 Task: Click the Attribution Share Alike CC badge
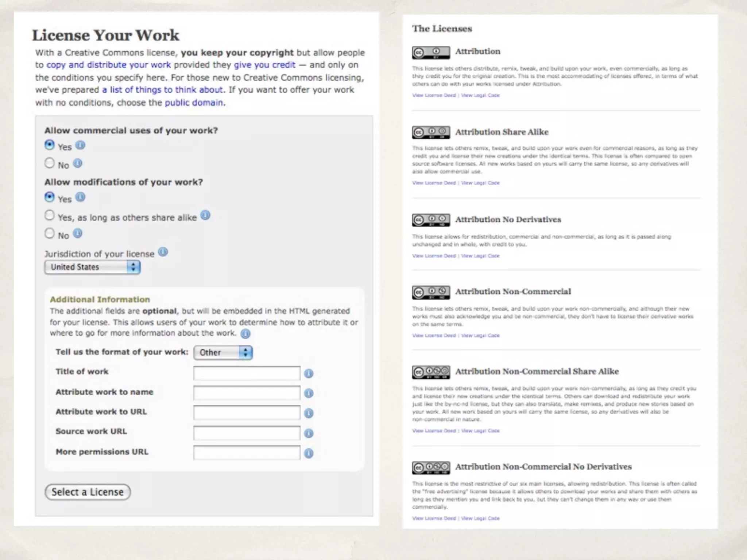(431, 132)
